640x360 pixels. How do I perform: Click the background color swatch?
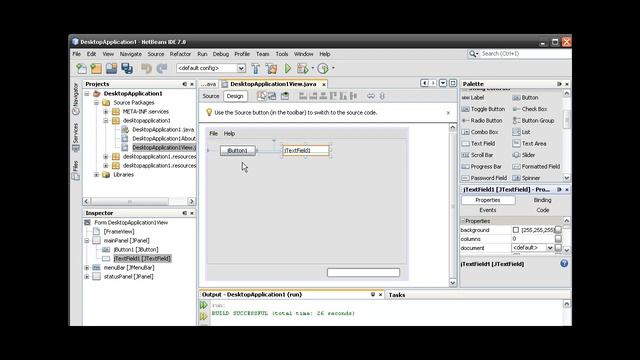pyautogui.click(x=516, y=230)
